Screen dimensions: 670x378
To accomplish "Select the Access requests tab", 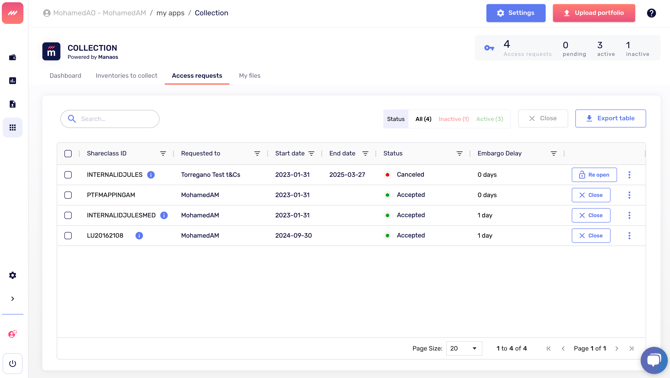I will tap(197, 76).
